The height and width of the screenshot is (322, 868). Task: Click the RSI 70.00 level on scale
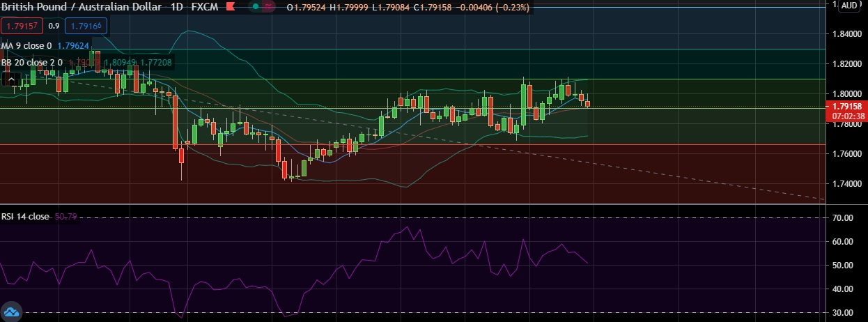(x=844, y=218)
